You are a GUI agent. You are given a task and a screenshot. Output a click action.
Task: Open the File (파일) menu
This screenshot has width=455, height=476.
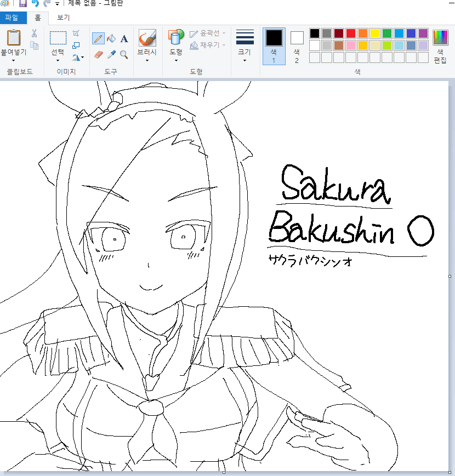(13, 18)
